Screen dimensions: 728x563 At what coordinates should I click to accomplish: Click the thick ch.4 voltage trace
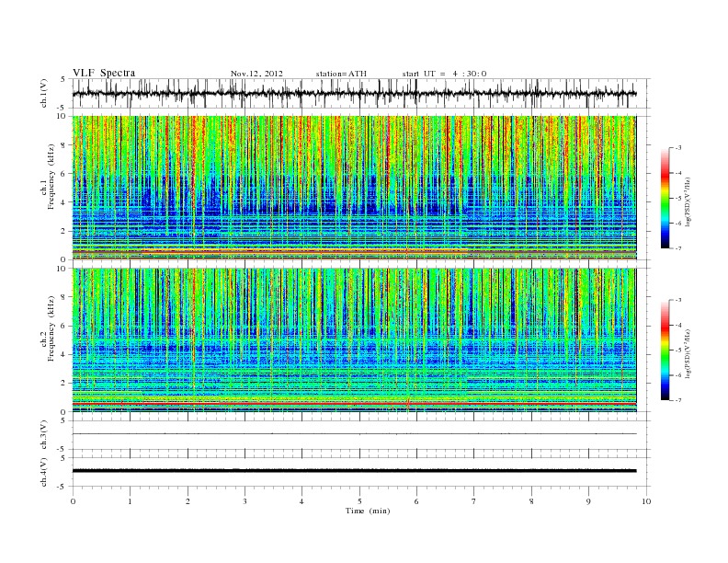click(x=354, y=471)
